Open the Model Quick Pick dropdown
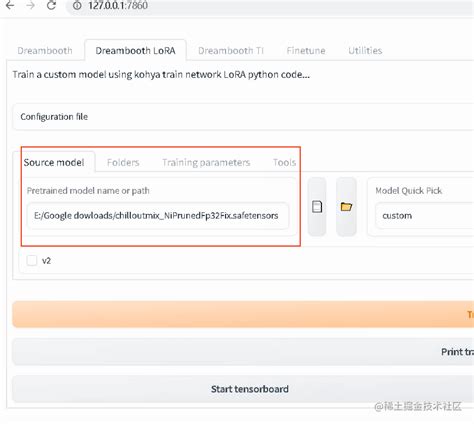 (x=424, y=215)
